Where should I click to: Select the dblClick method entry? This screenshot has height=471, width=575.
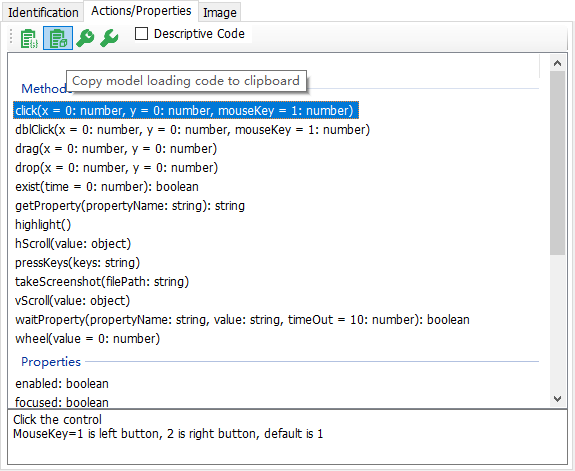(193, 130)
